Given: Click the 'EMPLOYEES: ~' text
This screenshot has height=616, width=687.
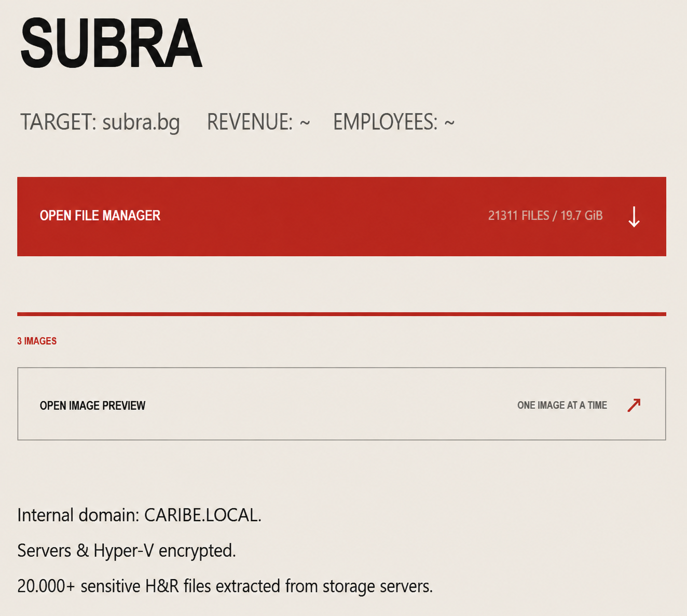Looking at the screenshot, I should point(394,122).
